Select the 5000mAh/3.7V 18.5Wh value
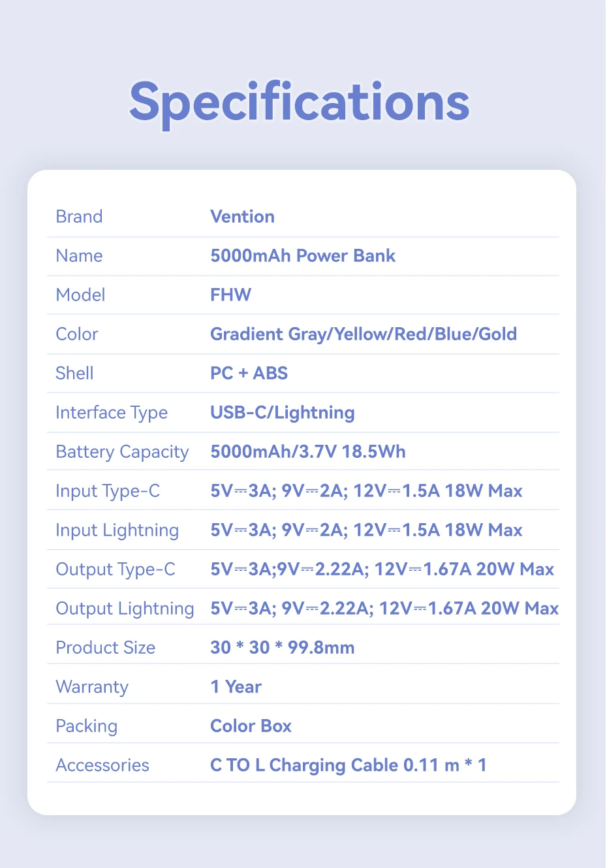This screenshot has height=868, width=607. tap(308, 451)
